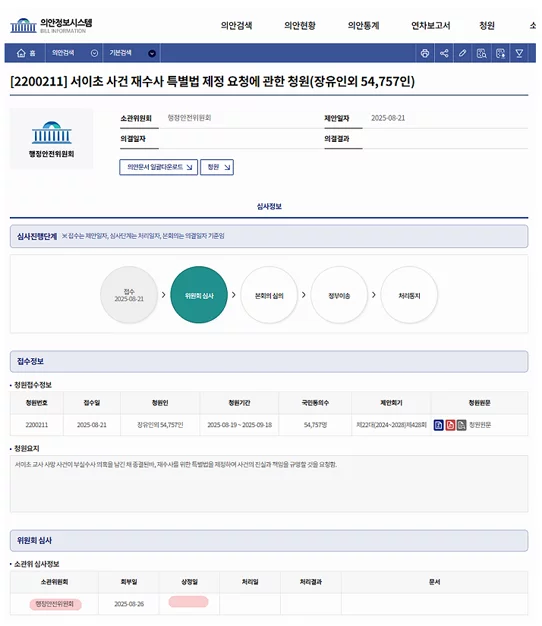The width and height of the screenshot is (542, 626).
Task: Click the 국민동의수 cell 54,757명
Action: point(315,425)
